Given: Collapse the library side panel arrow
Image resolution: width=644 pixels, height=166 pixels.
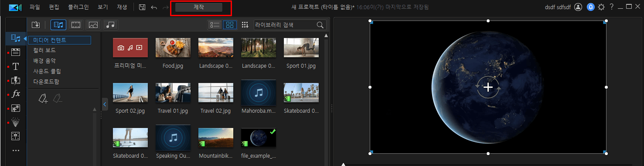Looking at the screenshot, I should coord(105,104).
